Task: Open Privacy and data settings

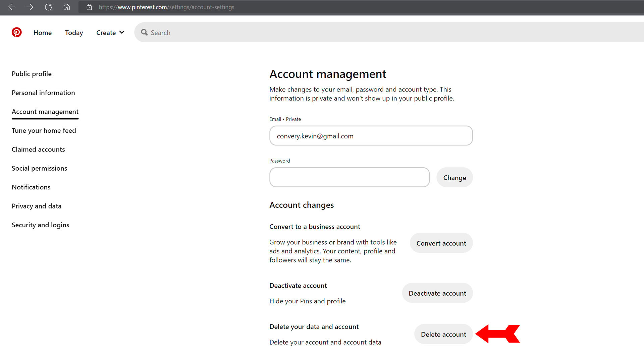Action: [x=37, y=206]
